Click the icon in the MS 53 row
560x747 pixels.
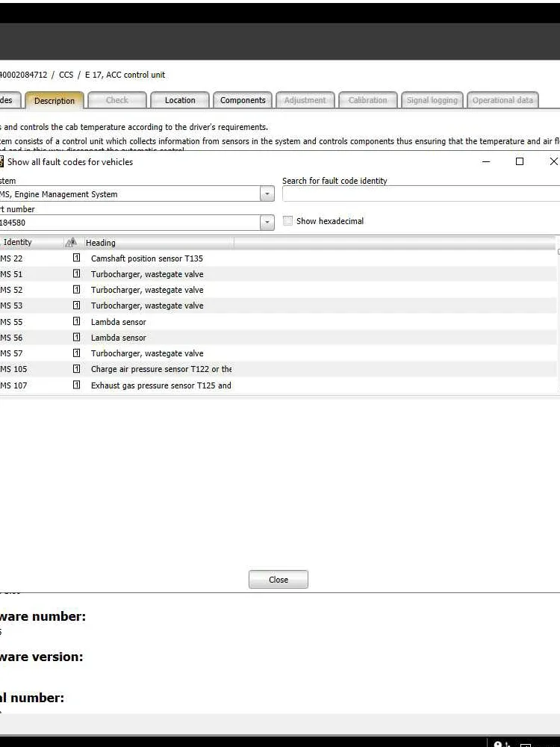[76, 305]
